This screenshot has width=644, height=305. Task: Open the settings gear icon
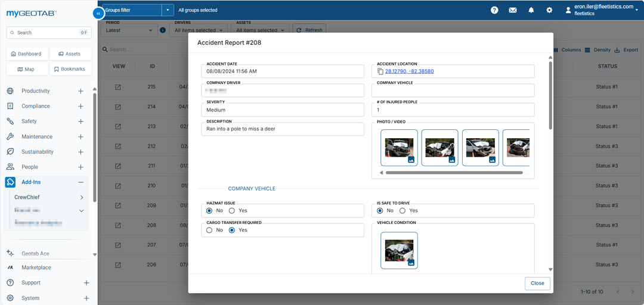549,10
